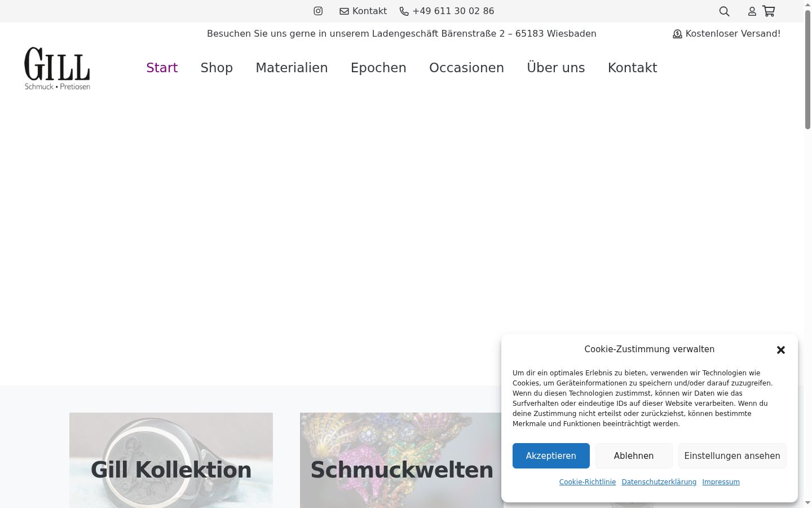Open the Instagram icon link
The image size is (812, 508).
(x=318, y=11)
